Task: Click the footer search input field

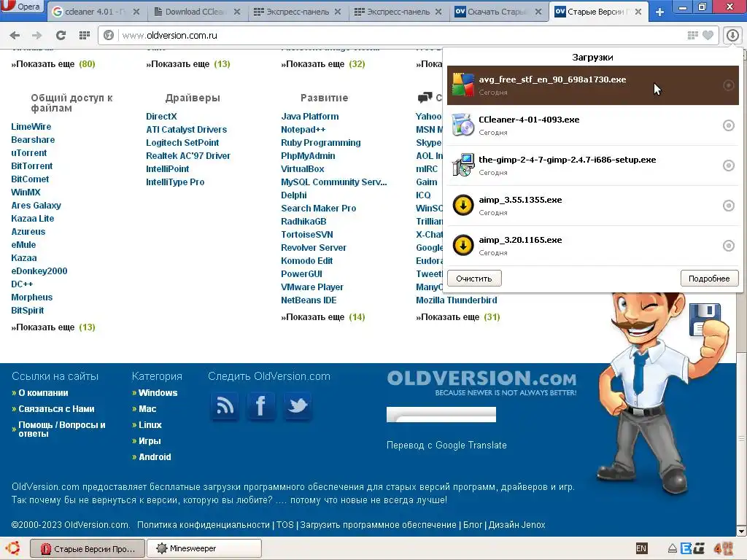Action: tap(441, 414)
